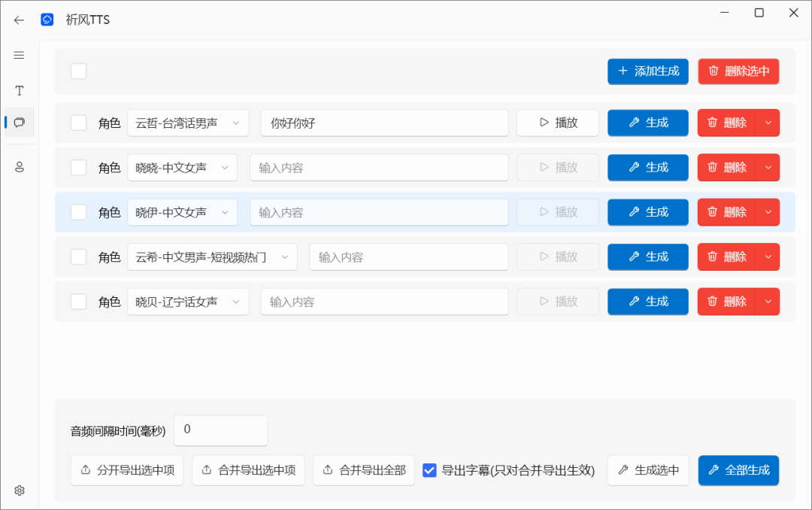Check the 云希-中文男声 row checkbox
812x510 pixels.
[79, 257]
